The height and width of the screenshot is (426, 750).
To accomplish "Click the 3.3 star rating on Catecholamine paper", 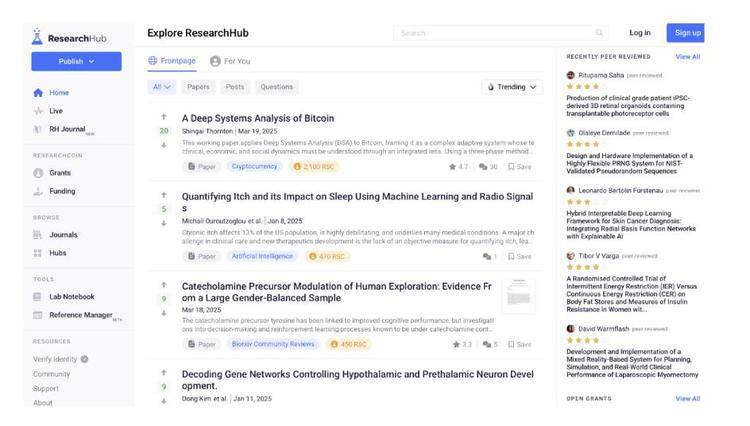I will point(462,345).
